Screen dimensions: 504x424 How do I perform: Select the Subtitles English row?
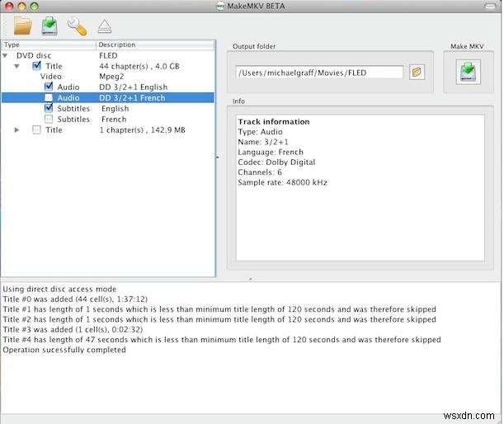(108, 109)
